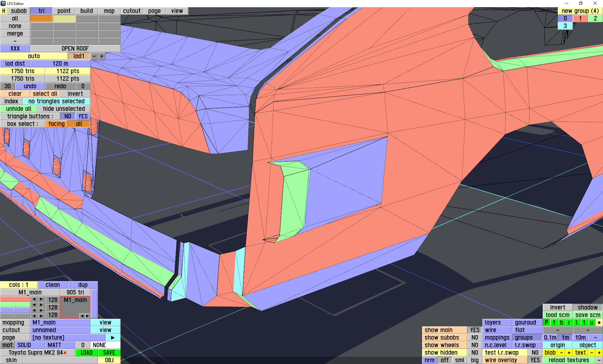Select the green f front-view button
Image resolution: width=603 pixels, height=364 pixels.
tap(554, 322)
